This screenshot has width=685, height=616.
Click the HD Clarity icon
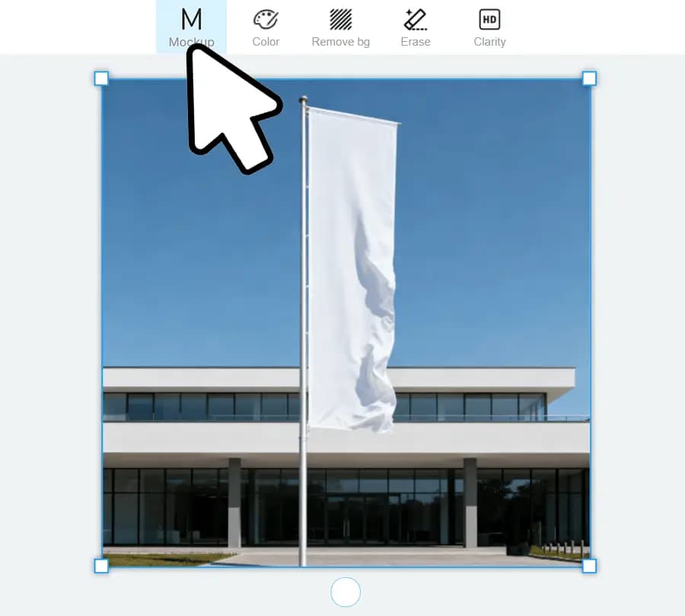[489, 19]
